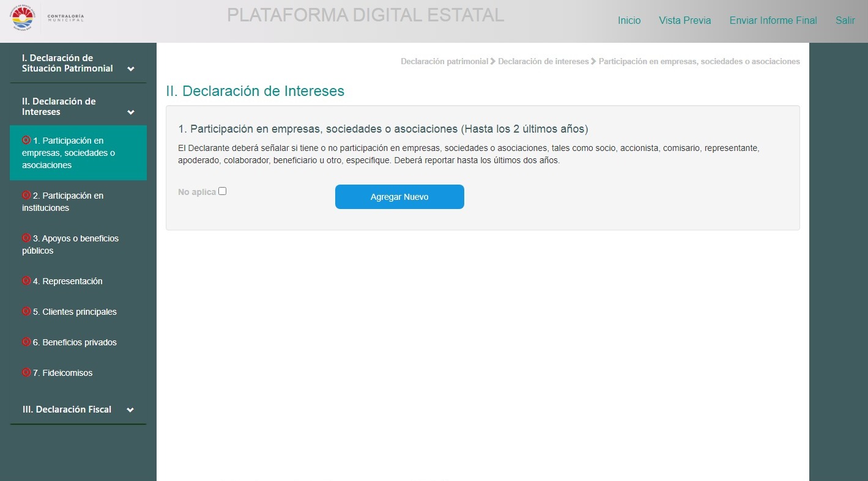Expand Declaración Fiscal section chevron
Screen dimensions: 868x481
[130, 410]
